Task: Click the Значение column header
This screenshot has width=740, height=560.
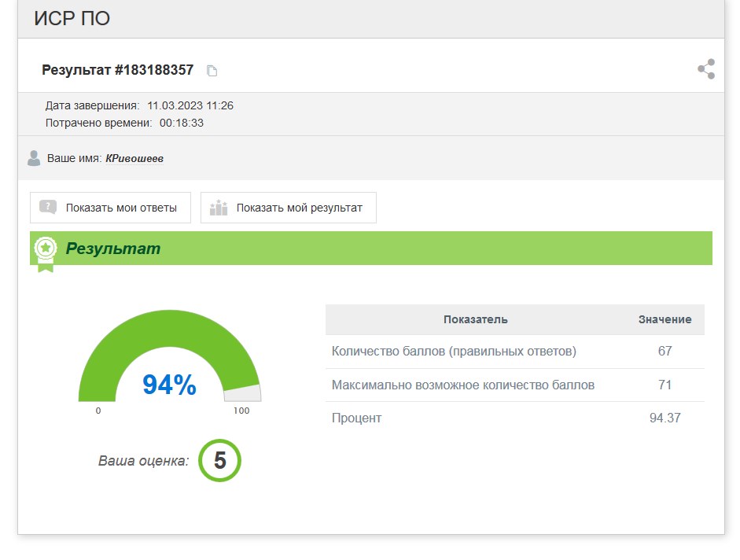Action: pyautogui.click(x=665, y=319)
